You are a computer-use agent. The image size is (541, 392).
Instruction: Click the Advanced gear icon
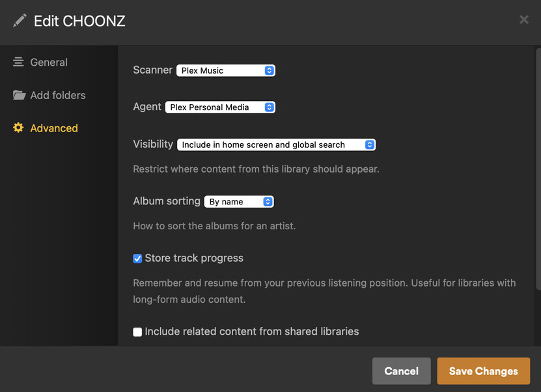[x=18, y=128]
